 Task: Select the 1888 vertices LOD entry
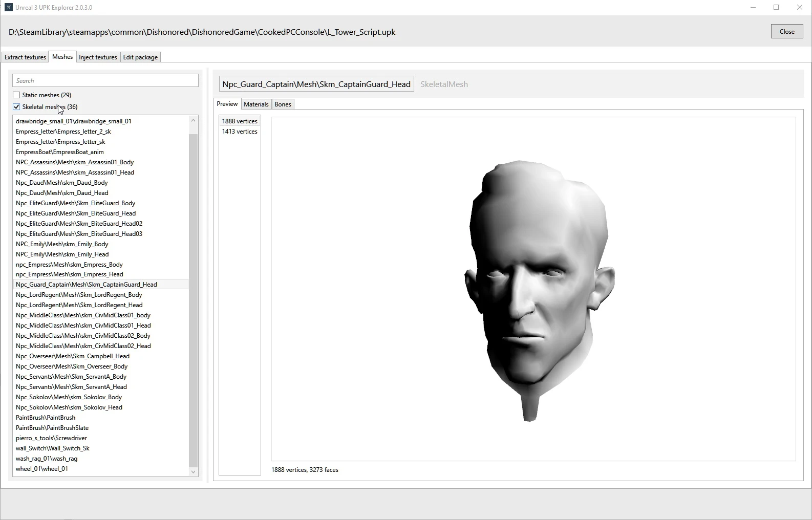tap(240, 121)
